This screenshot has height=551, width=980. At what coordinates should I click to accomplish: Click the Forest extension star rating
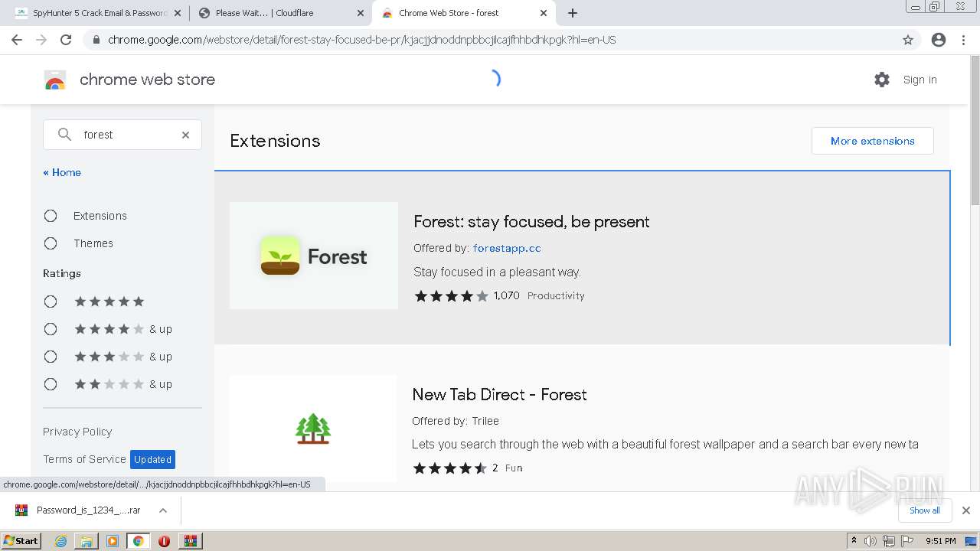452,295
